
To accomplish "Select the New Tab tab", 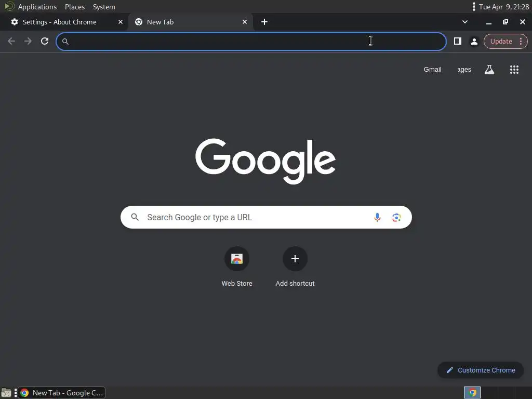I will coord(190,22).
